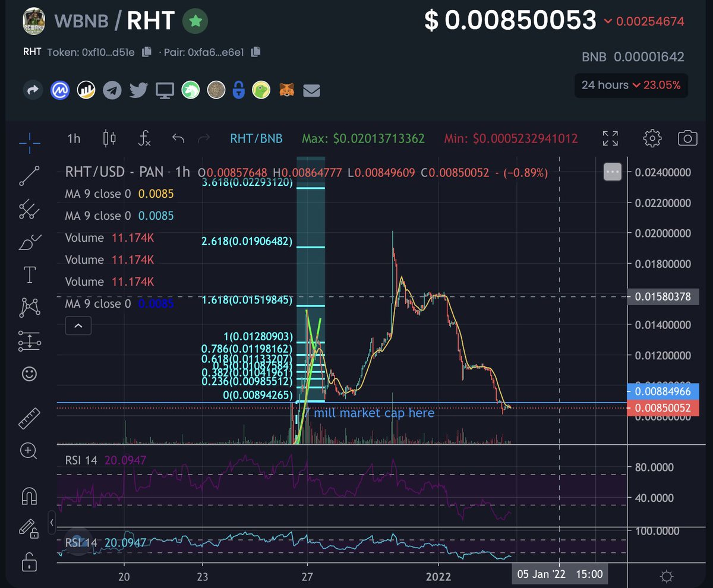Click the zoom in magnifier tool
This screenshot has height=588, width=713.
(29, 451)
